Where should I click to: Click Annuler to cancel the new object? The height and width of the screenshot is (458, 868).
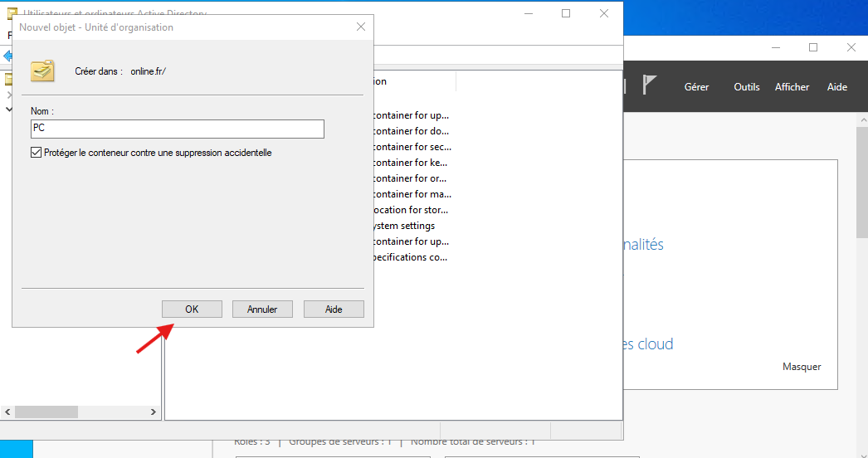pyautogui.click(x=262, y=309)
